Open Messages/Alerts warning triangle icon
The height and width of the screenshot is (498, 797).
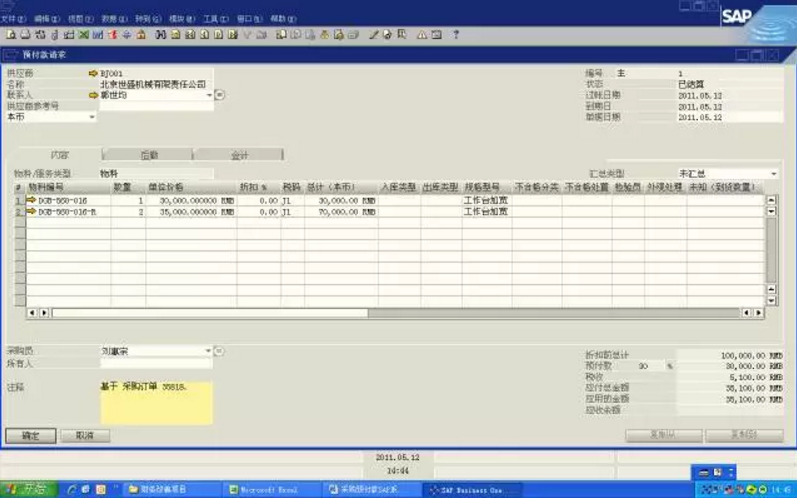pos(422,35)
